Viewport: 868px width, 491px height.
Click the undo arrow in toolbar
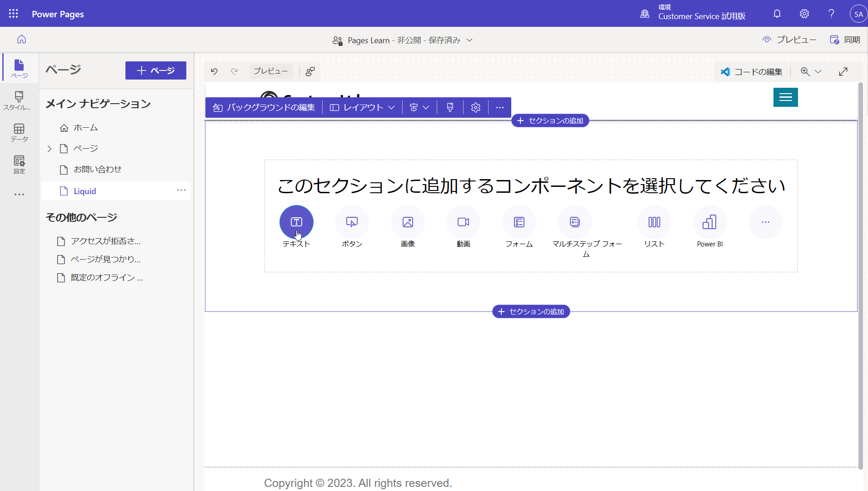tap(214, 71)
